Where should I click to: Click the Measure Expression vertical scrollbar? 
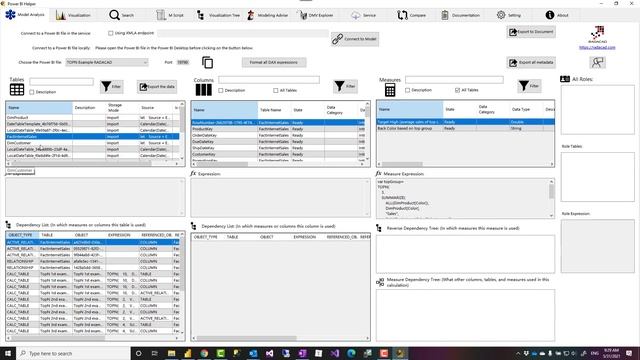point(551,199)
